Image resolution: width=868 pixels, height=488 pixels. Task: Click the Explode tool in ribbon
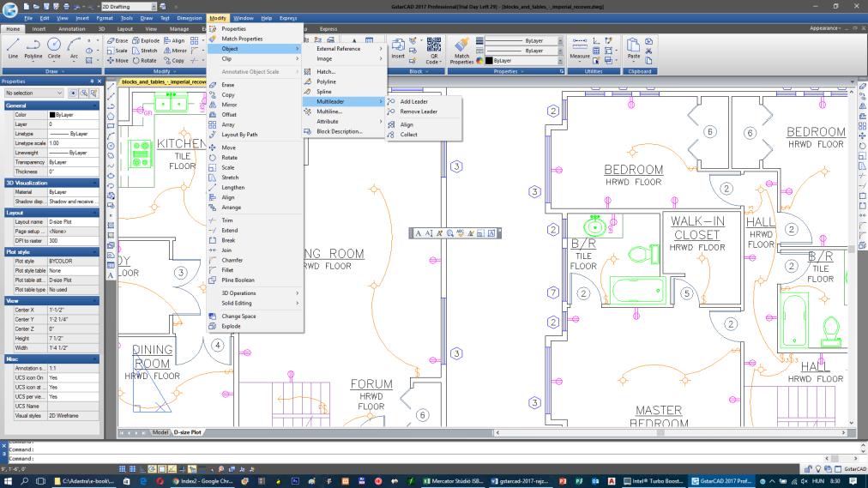tap(146, 40)
